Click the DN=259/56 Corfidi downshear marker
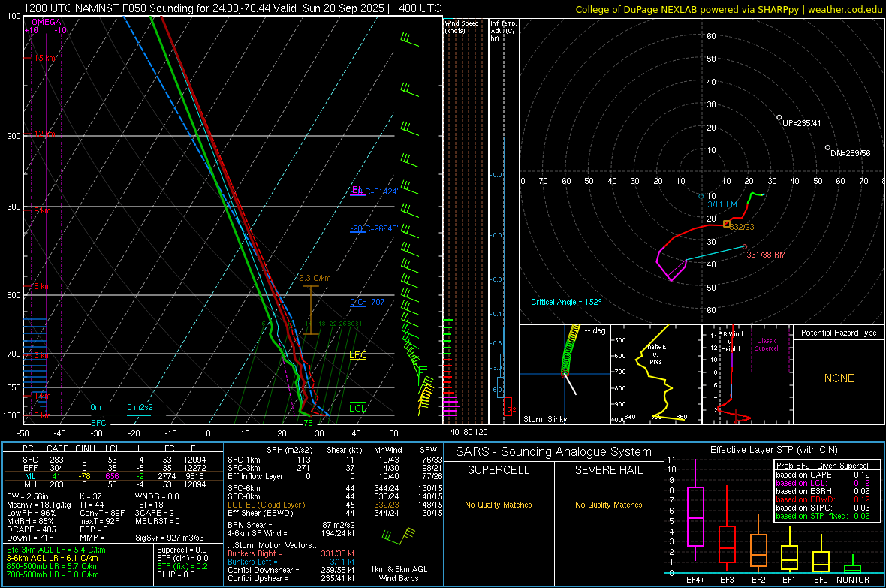The height and width of the screenshot is (588, 886). 827,148
